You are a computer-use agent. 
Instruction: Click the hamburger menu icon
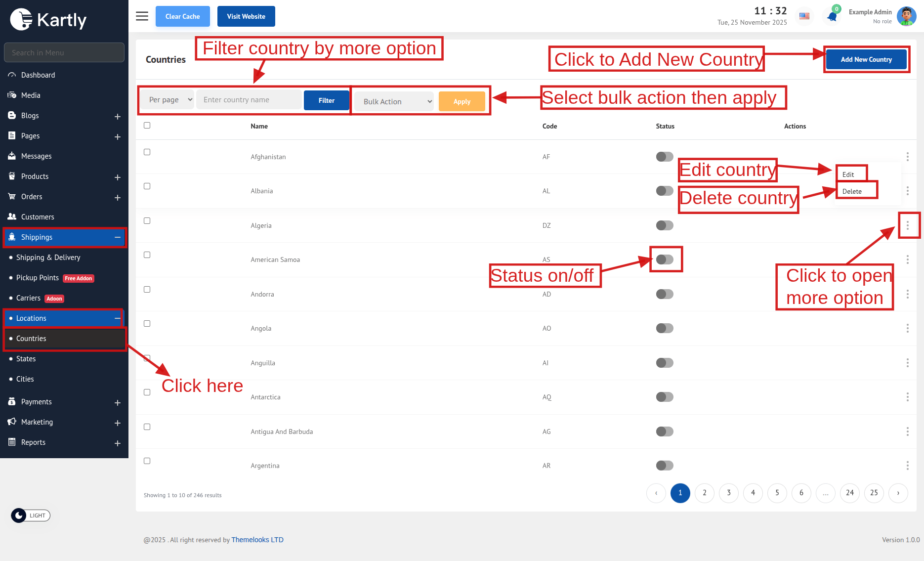(x=142, y=16)
